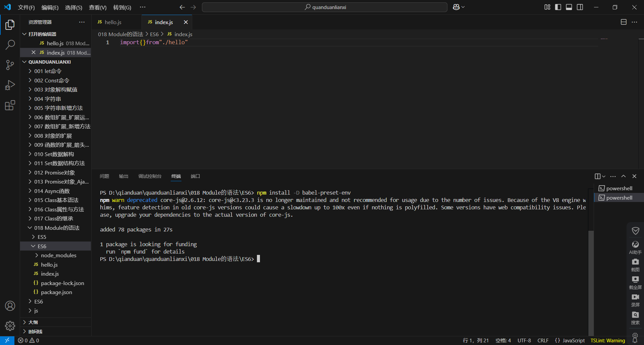The height and width of the screenshot is (345, 644).
Task: Open the Manage gear icon
Action: pyautogui.click(x=10, y=326)
